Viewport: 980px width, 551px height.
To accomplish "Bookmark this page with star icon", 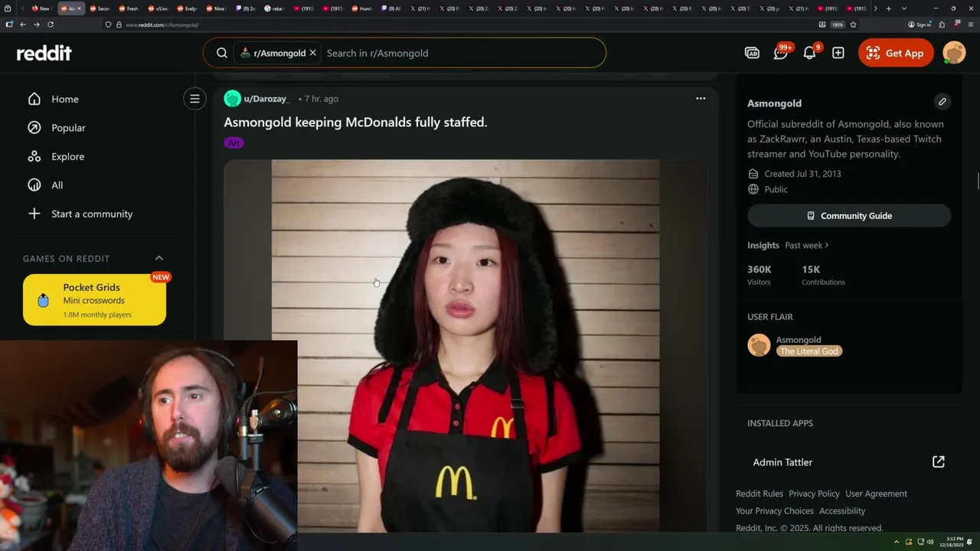I will click(x=853, y=24).
